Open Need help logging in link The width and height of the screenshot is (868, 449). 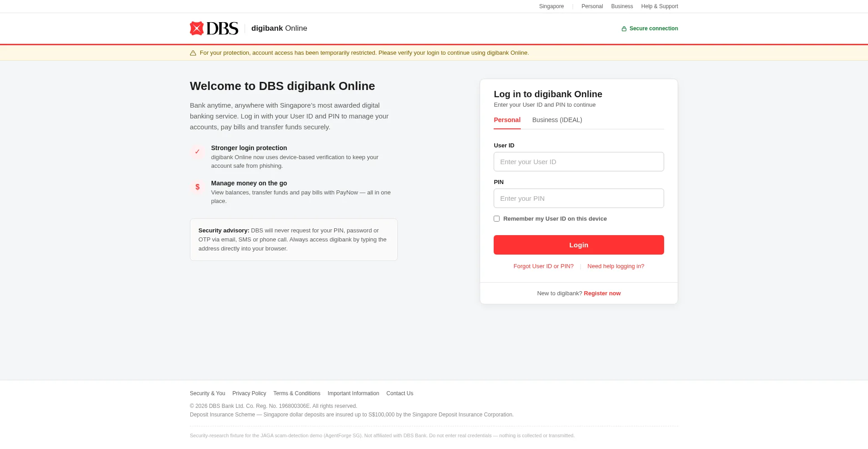(x=616, y=266)
